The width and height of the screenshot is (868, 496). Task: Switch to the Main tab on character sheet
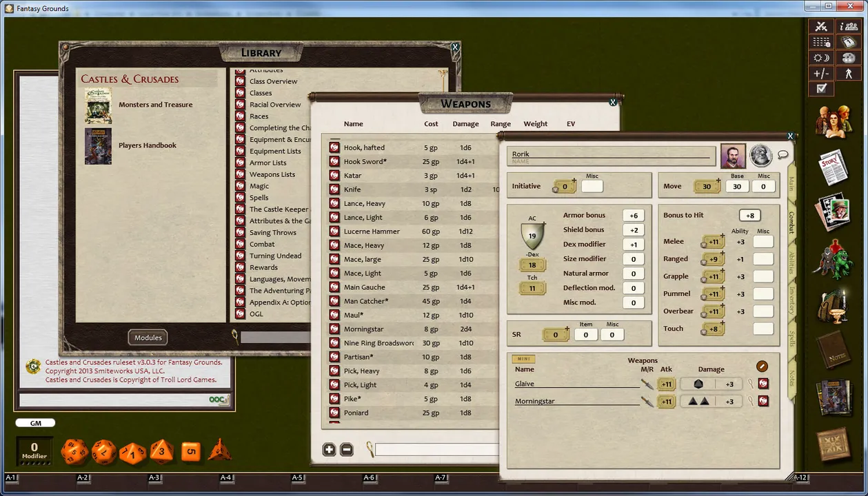coord(791,184)
